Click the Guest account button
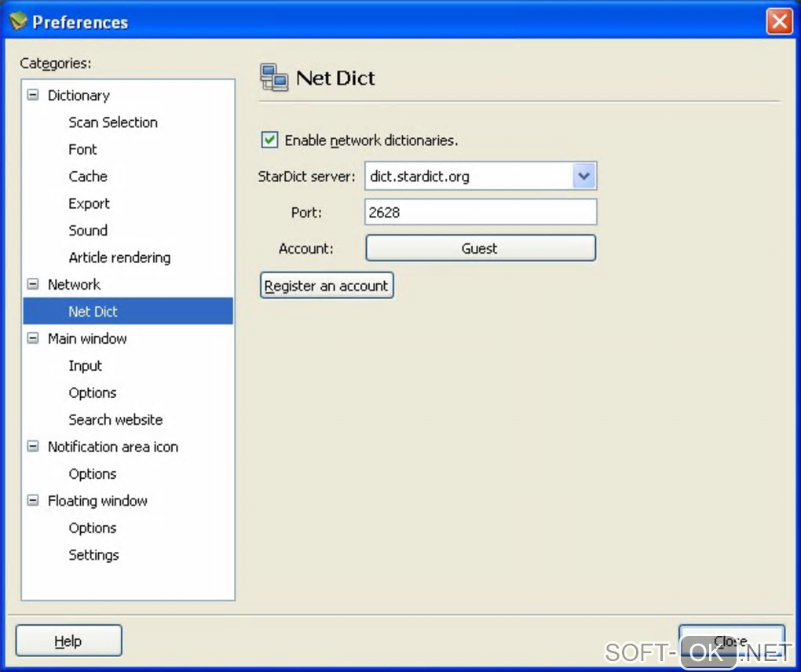The height and width of the screenshot is (672, 801). click(480, 248)
